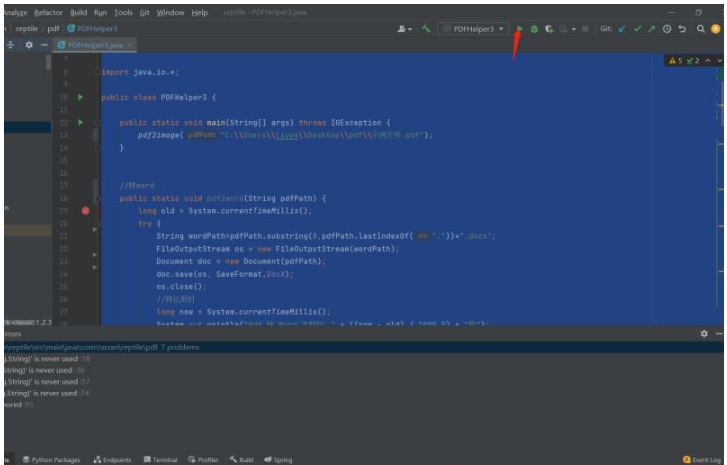Run PDFHelper3 with the green Run button
Screen dimensions: 727x465
pyautogui.click(x=520, y=29)
